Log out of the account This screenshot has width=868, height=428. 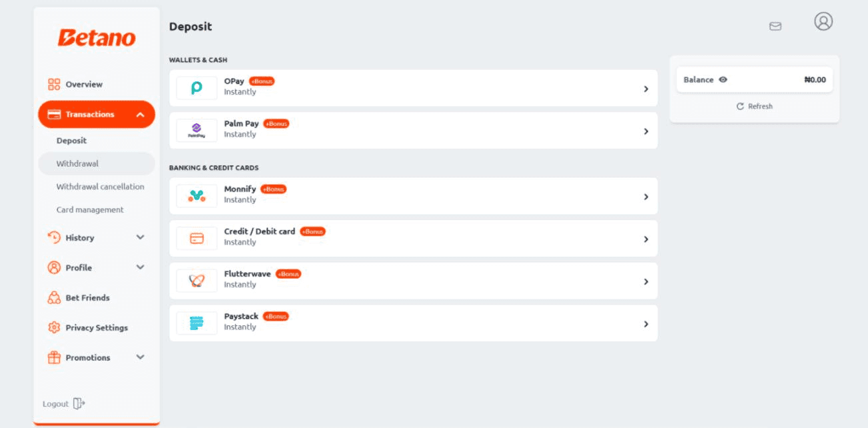click(x=64, y=404)
